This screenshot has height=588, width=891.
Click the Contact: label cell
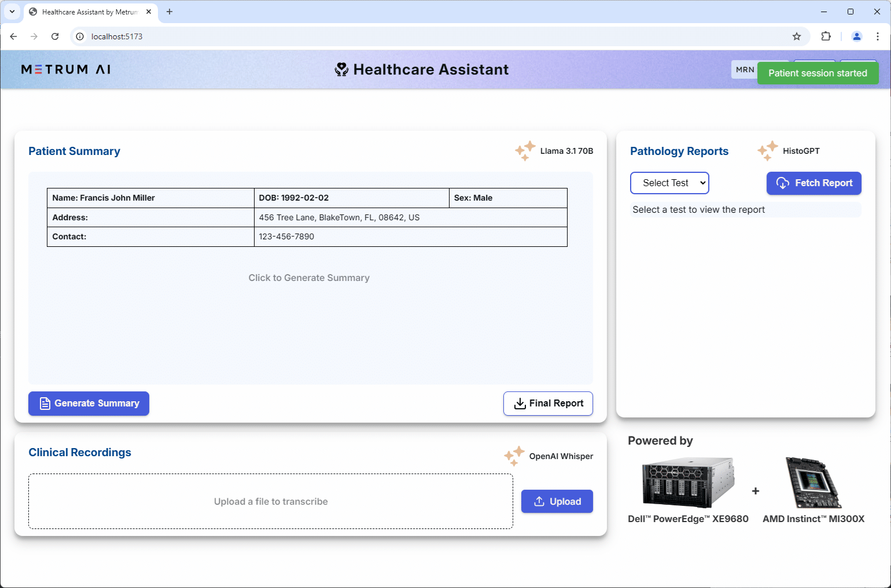point(150,236)
